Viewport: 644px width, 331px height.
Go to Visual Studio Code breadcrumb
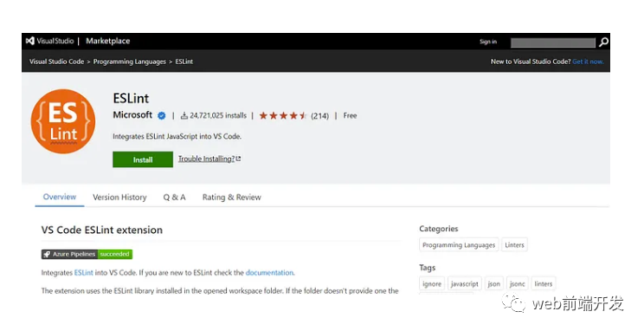[x=56, y=62]
